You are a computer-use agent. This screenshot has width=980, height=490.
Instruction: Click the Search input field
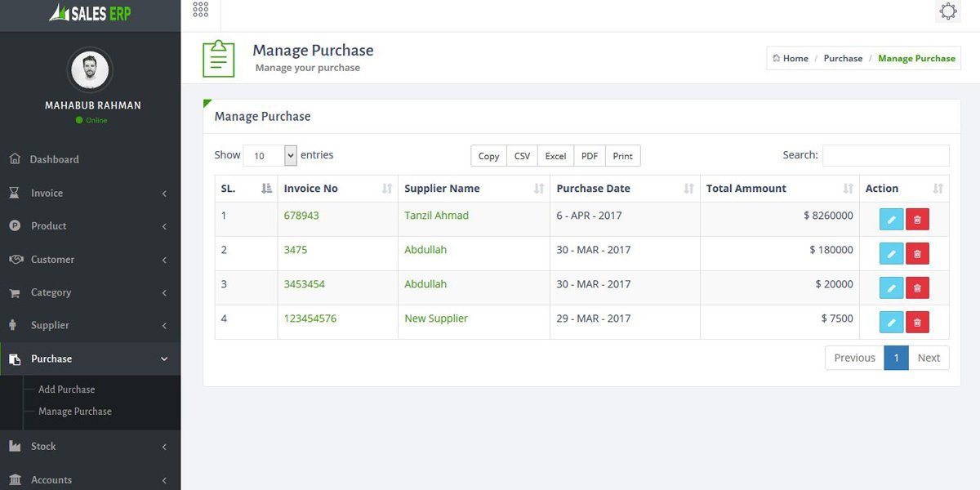tap(885, 155)
